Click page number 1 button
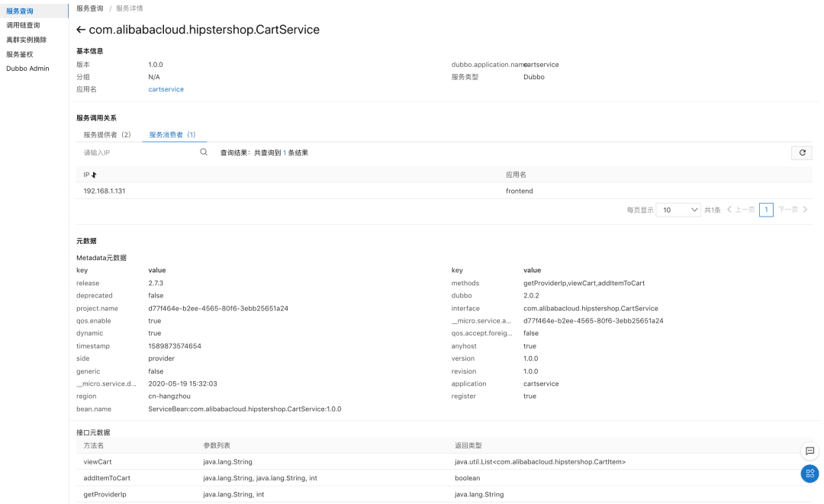The width and height of the screenshot is (824, 504). (766, 210)
